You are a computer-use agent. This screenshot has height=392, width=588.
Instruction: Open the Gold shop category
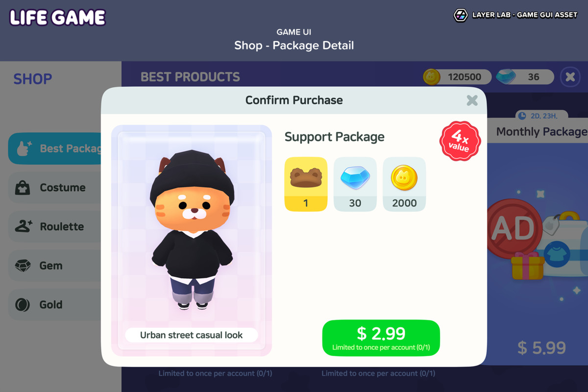(x=55, y=305)
